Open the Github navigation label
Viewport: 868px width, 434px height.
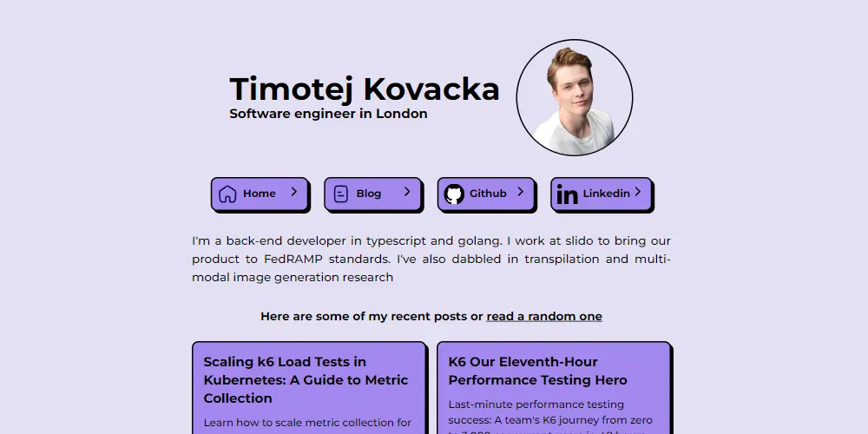click(x=488, y=194)
